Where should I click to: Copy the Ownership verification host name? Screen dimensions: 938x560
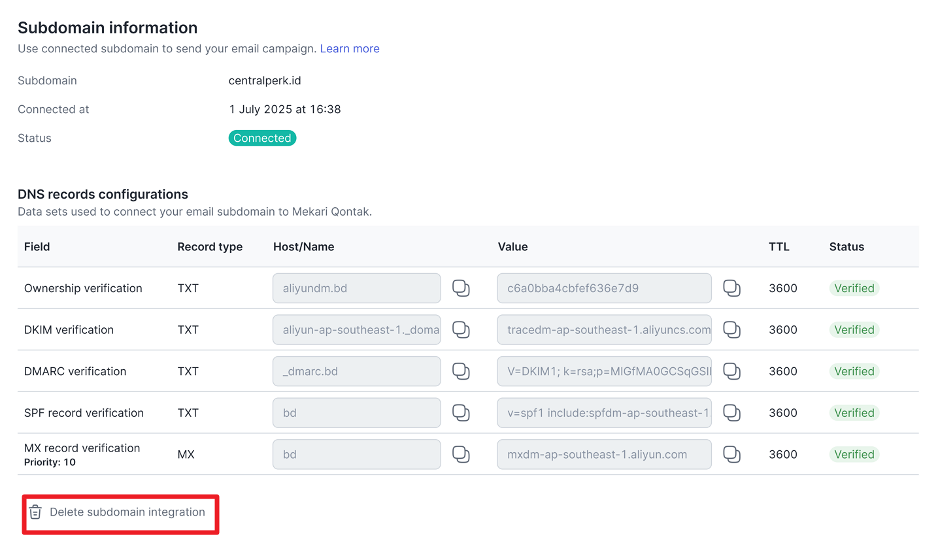pyautogui.click(x=461, y=288)
